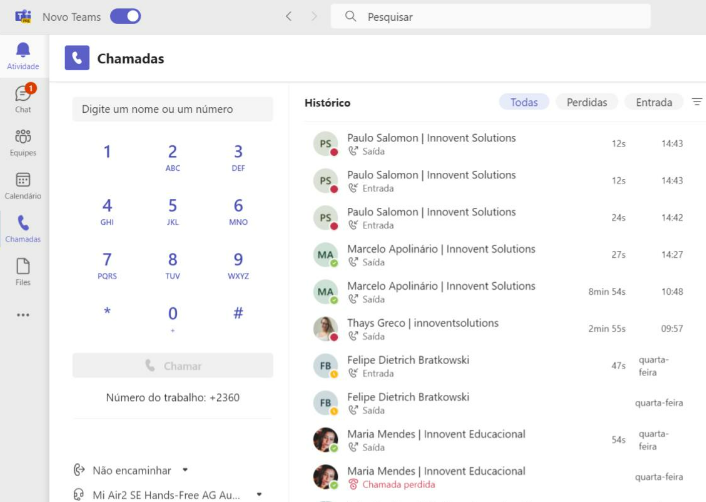Click the purple Chamadas phone icon

click(77, 58)
